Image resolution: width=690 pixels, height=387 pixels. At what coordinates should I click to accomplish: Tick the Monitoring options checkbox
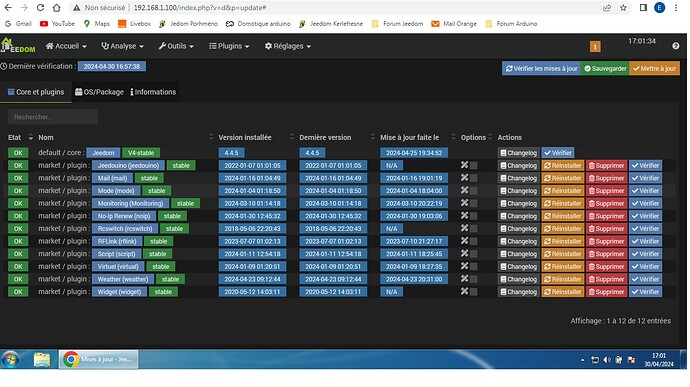[x=473, y=203]
